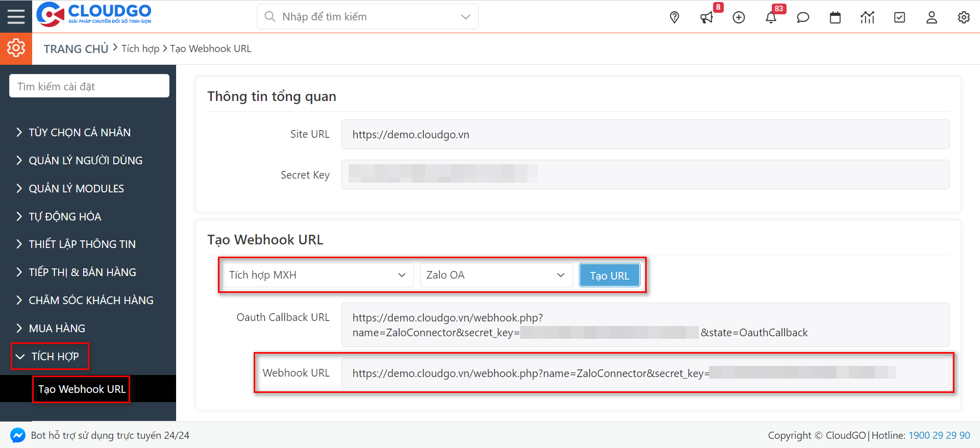Open the Tích hợp MXH dropdown

click(317, 275)
